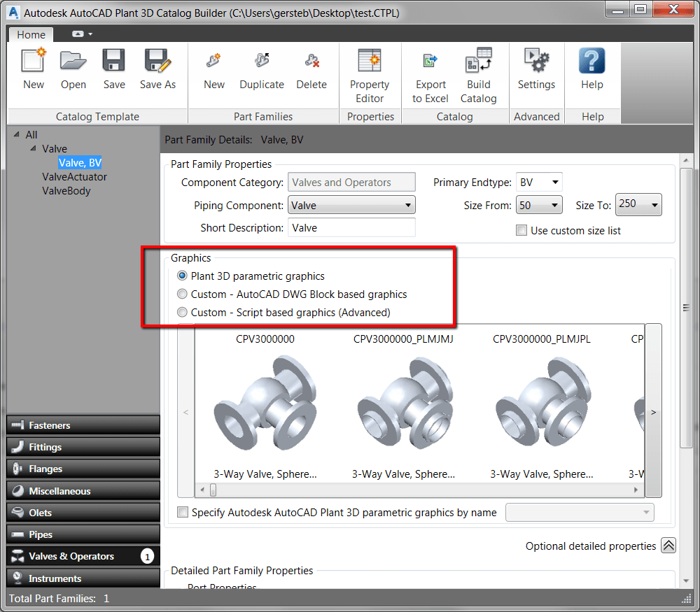700x612 pixels.
Task: Switch to the Home ribbon tab
Action: click(31, 35)
